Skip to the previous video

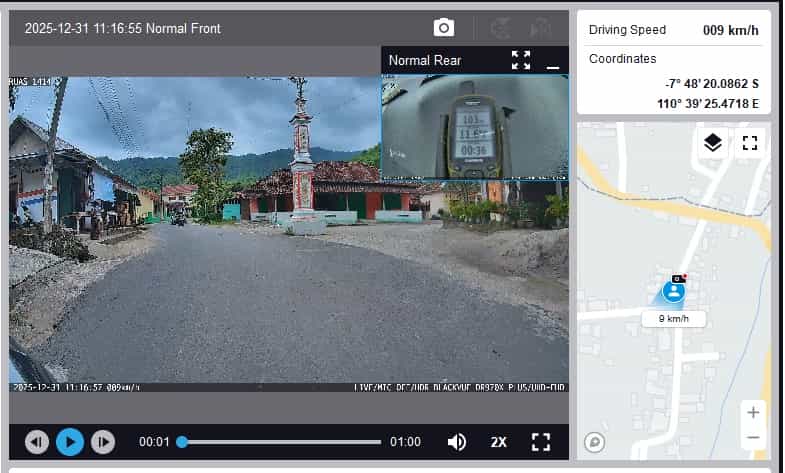(x=37, y=441)
